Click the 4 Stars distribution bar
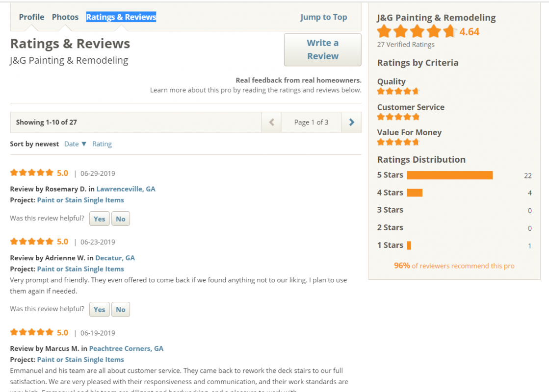This screenshot has width=549, height=392. 415,193
